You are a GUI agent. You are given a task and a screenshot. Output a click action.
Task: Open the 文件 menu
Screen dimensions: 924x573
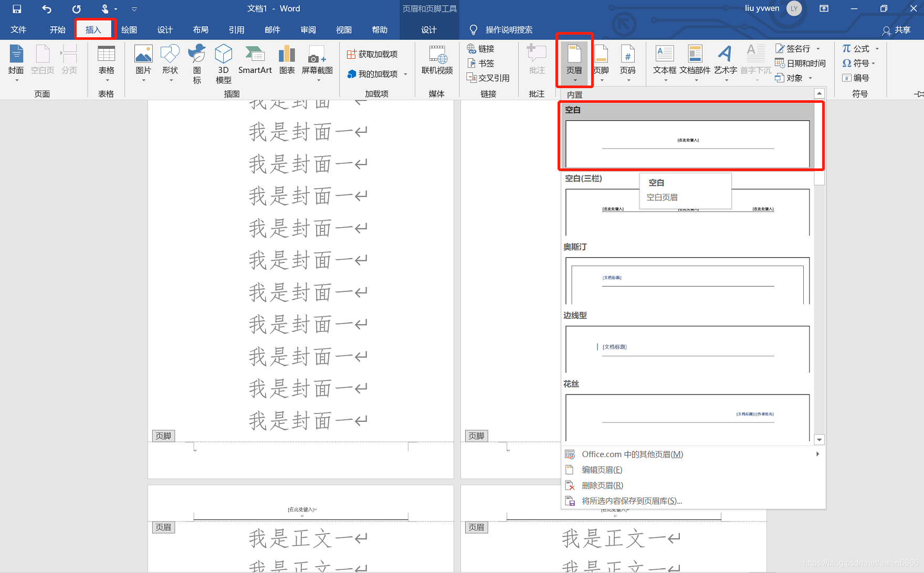pyautogui.click(x=18, y=30)
